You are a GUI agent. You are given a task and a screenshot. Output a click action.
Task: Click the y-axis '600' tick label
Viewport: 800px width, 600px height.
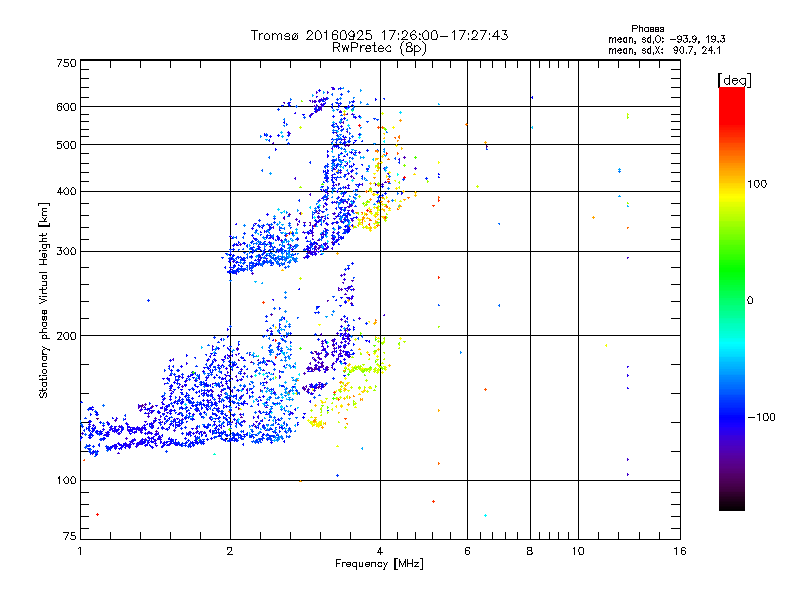coord(66,107)
